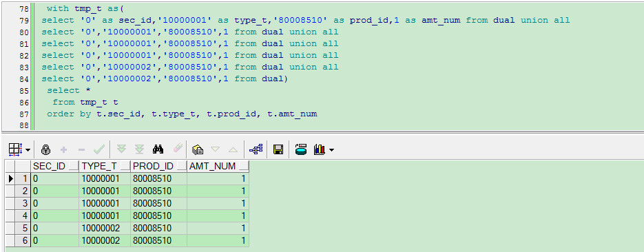644x252 pixels.
Task: Click the small button in AMT_NUM header
Action: (244, 167)
